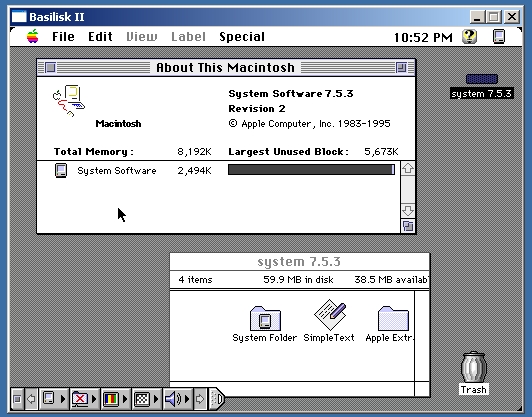Click "59.9 MB in disk" in the window header
The width and height of the screenshot is (532, 417).
(298, 280)
